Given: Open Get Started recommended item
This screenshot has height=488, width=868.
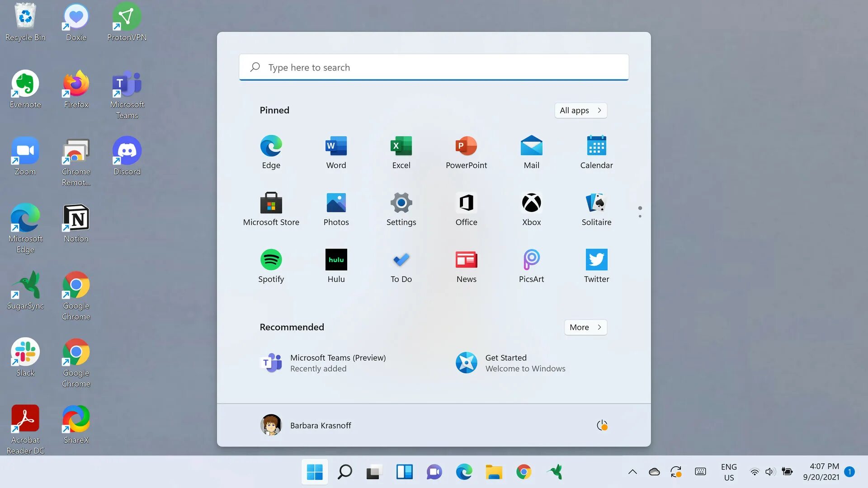Looking at the screenshot, I should [511, 363].
